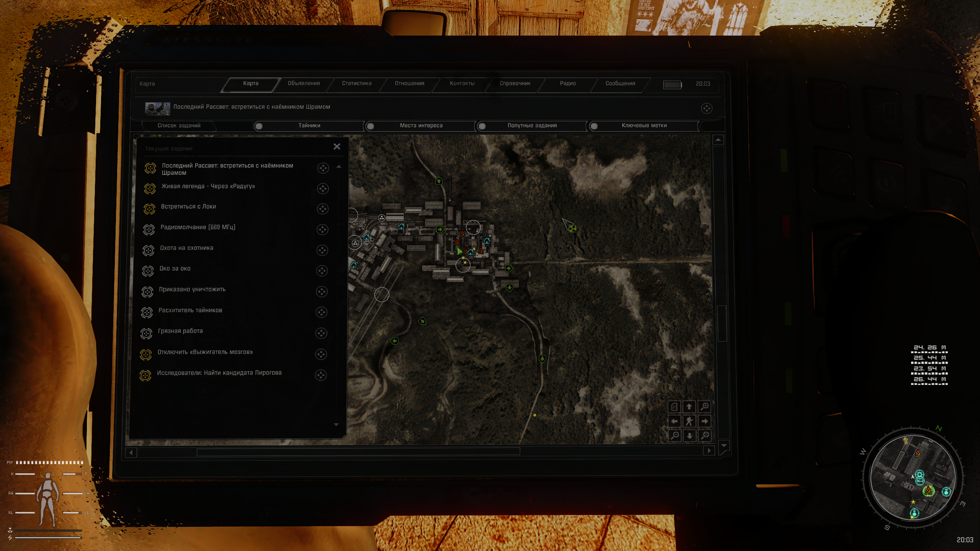Click the Список заданий button
The image size is (980, 551).
point(179,126)
